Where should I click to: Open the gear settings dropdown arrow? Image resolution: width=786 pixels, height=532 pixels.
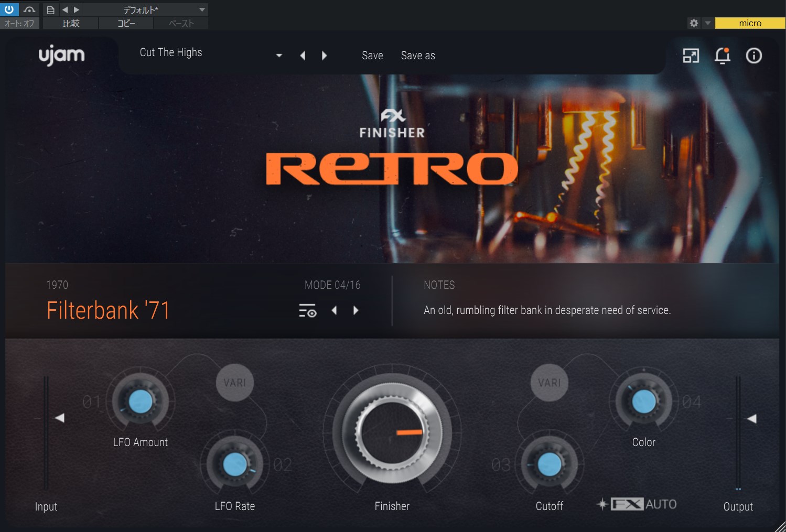coord(708,23)
